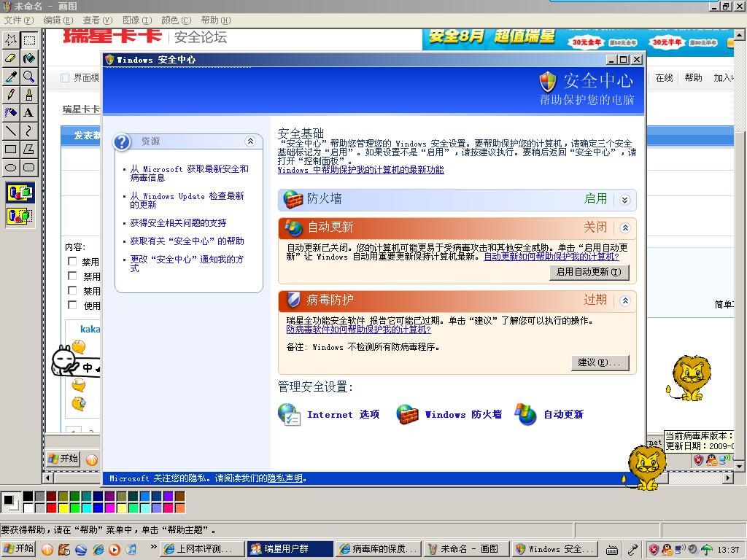
Task: Switch to 病毒库的保质 taskbar window
Action: click(379, 549)
